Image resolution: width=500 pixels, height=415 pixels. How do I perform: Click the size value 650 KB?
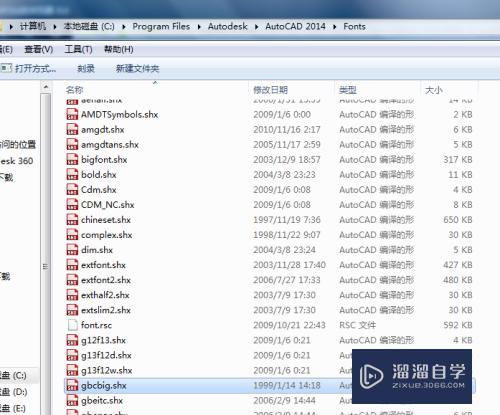point(458,220)
